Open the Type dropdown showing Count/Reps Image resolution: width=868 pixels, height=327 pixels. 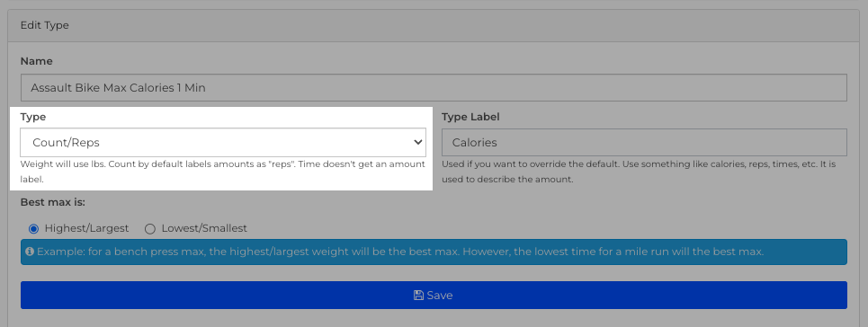click(x=223, y=142)
